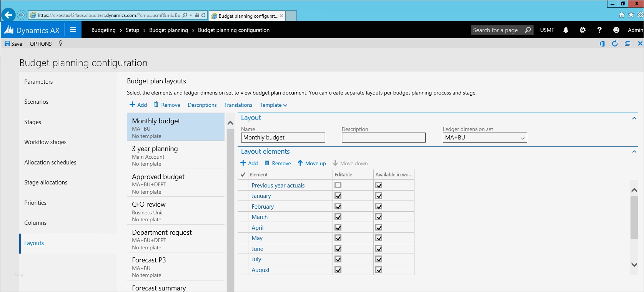This screenshot has width=644, height=292.
Task: Open the OPTIONS menu
Action: (41, 44)
